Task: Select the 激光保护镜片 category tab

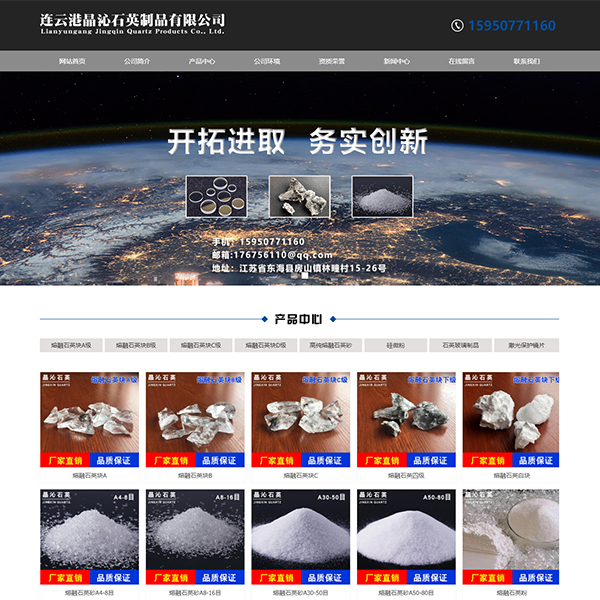Action: point(526,345)
